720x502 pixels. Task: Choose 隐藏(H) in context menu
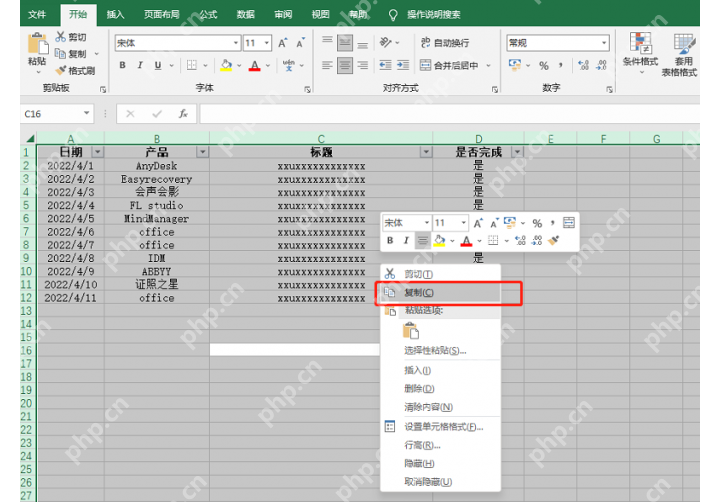(440, 463)
